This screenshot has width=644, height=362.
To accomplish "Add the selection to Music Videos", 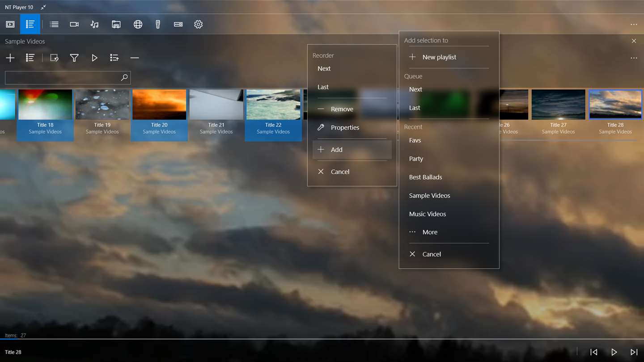I will coord(449,214).
